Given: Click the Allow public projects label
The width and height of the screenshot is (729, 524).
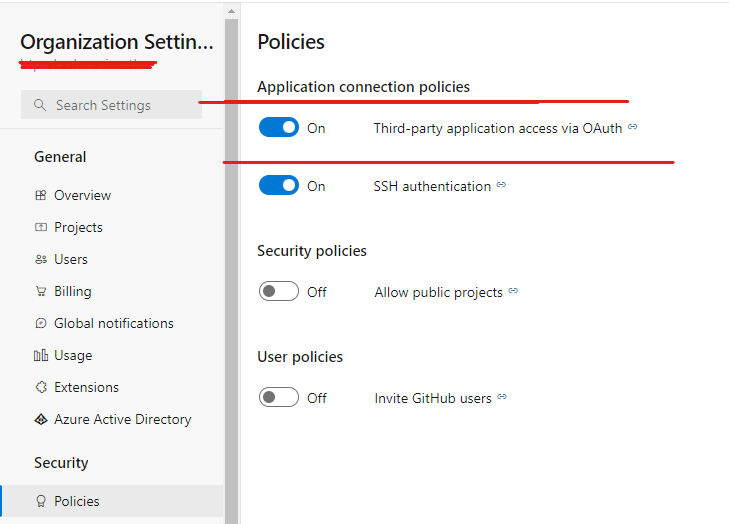Looking at the screenshot, I should [438, 292].
